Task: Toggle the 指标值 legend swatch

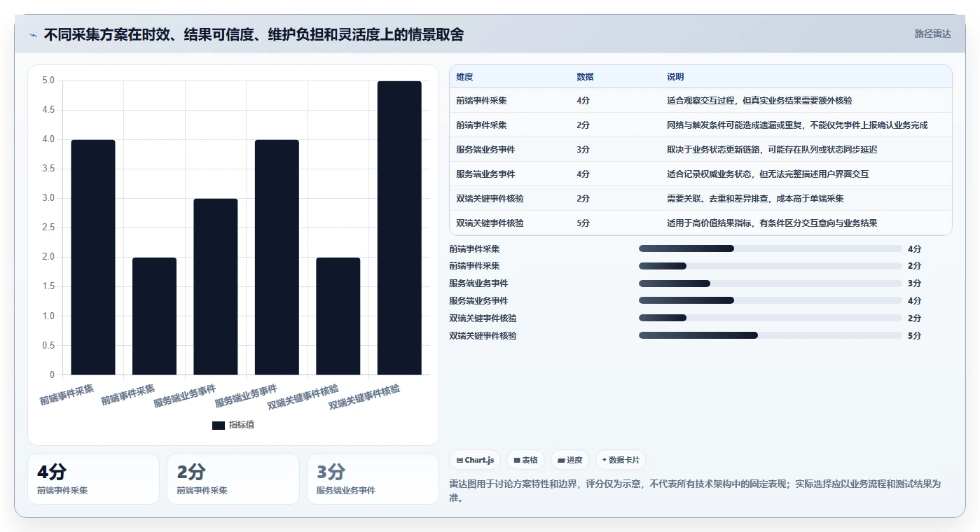Action: coord(219,425)
